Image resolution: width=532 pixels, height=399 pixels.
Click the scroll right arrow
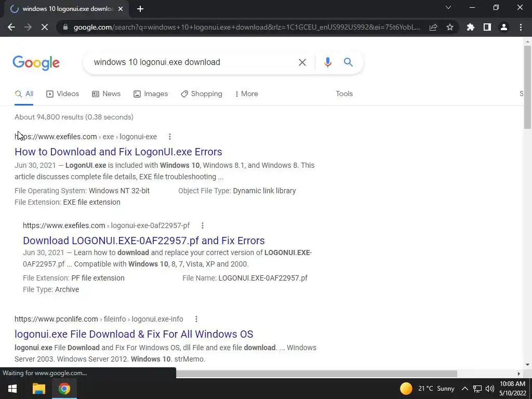518,374
